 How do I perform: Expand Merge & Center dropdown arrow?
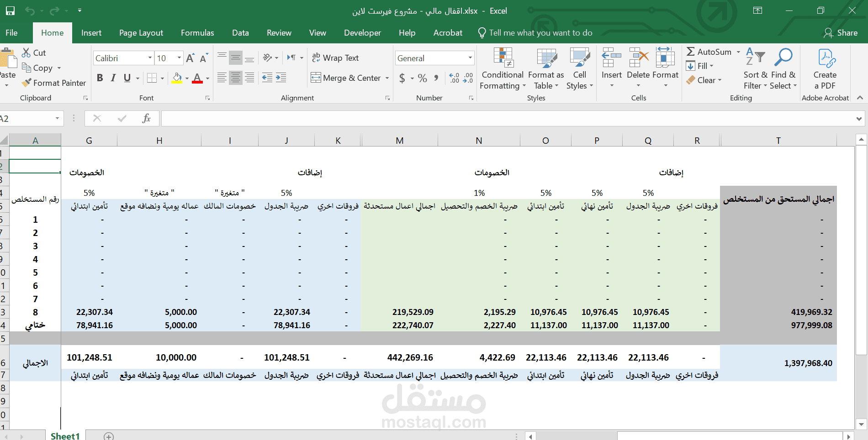(x=387, y=78)
